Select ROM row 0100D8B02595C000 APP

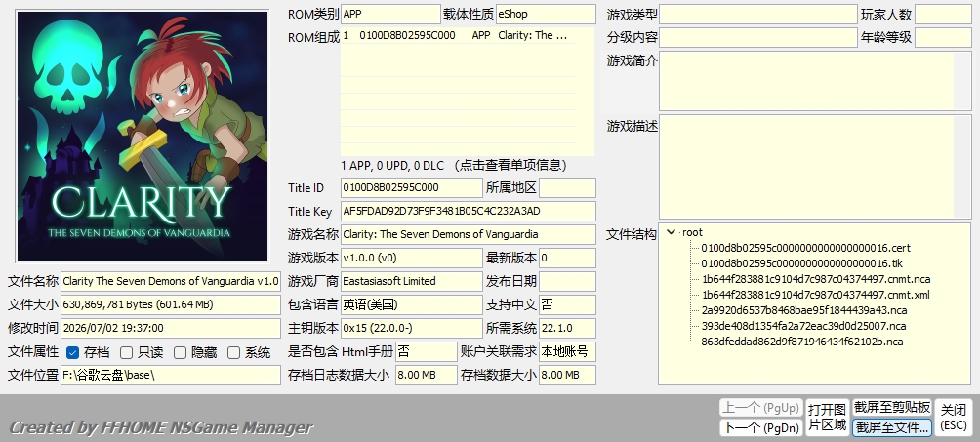(458, 36)
